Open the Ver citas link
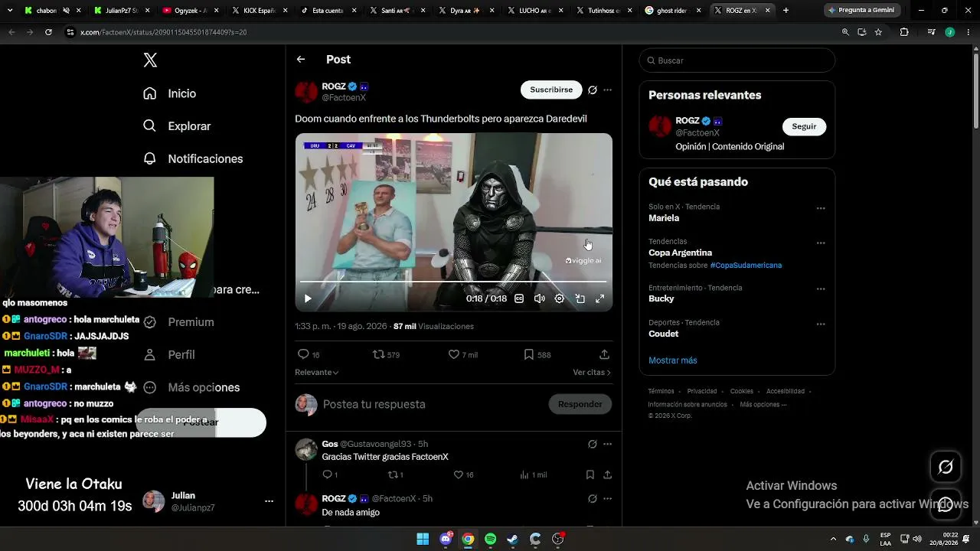This screenshot has width=980, height=551. 592,373
